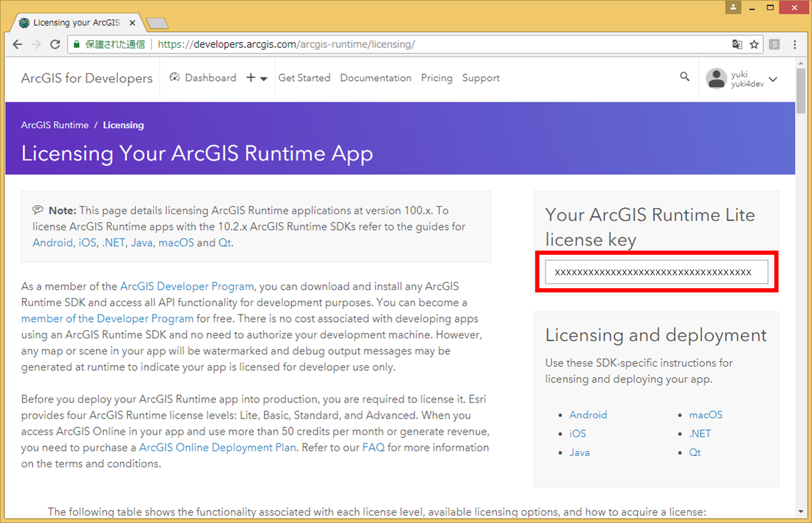The image size is (812, 523).
Task: Click the Your ArcGIS Runtime Lite license key heading
Action: [650, 227]
